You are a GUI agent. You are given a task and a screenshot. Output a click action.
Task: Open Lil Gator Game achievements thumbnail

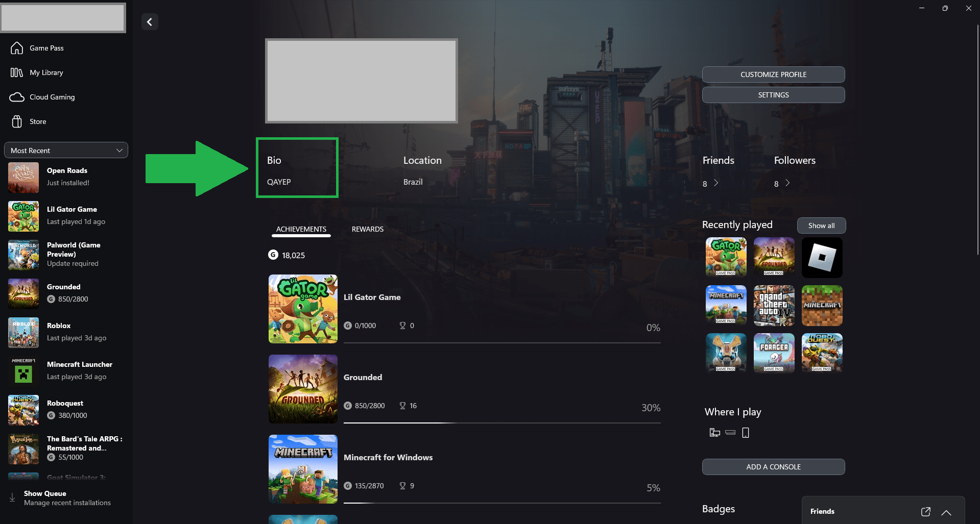click(x=303, y=309)
